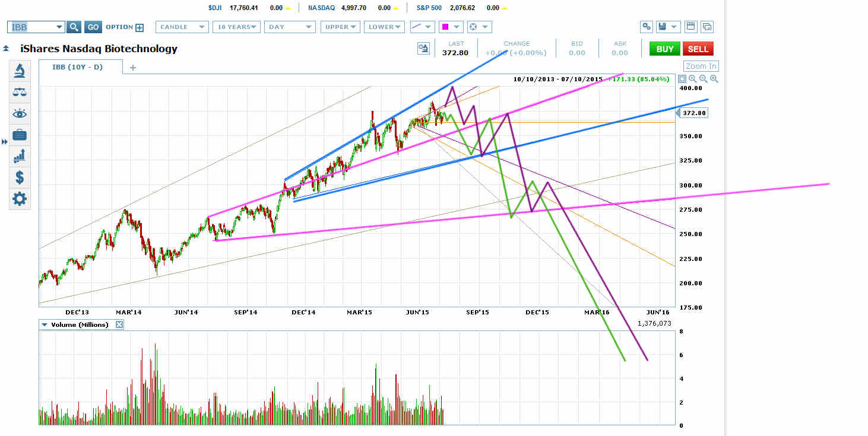Open the CANDLE chart type dropdown
Screen dimensions: 868x436
tap(182, 27)
